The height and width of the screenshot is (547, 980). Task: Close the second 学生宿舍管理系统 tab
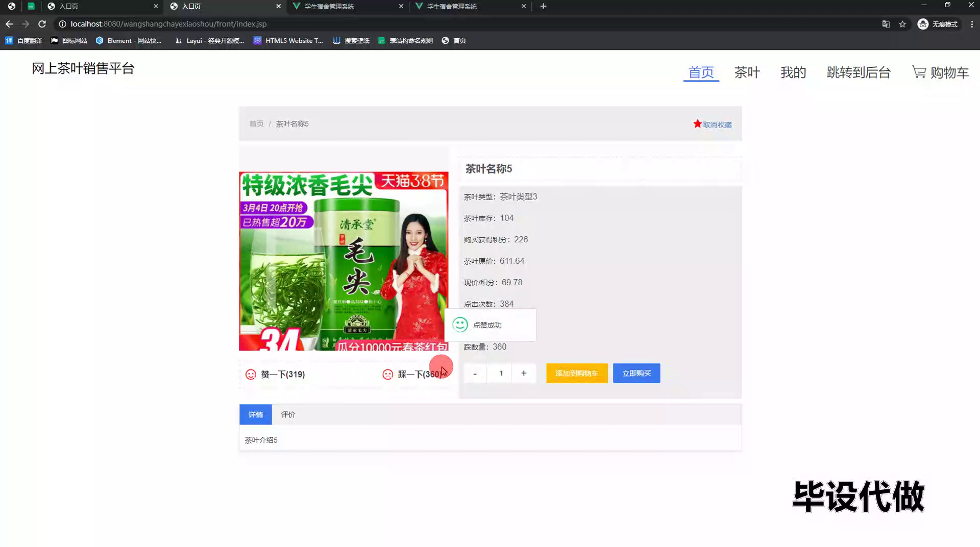coord(524,6)
